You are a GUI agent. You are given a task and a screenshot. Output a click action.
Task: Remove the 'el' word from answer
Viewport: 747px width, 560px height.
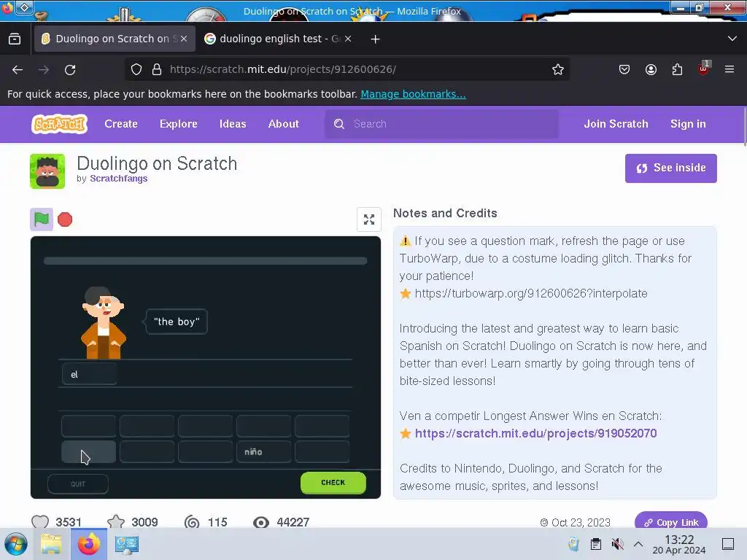89,374
